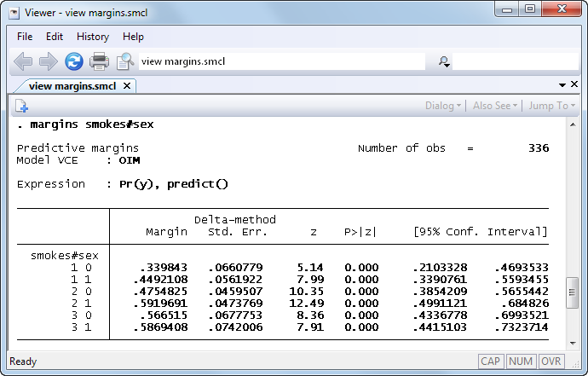Click the command address field

(281, 61)
